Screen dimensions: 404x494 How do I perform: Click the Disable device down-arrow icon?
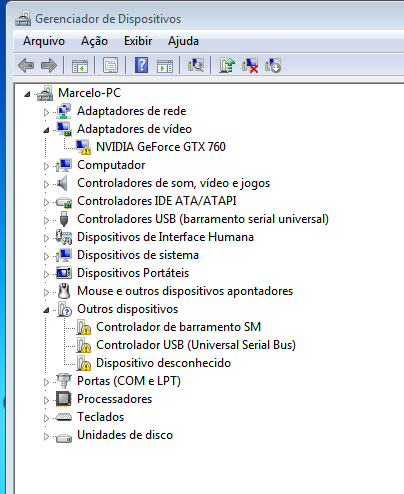coord(273,65)
